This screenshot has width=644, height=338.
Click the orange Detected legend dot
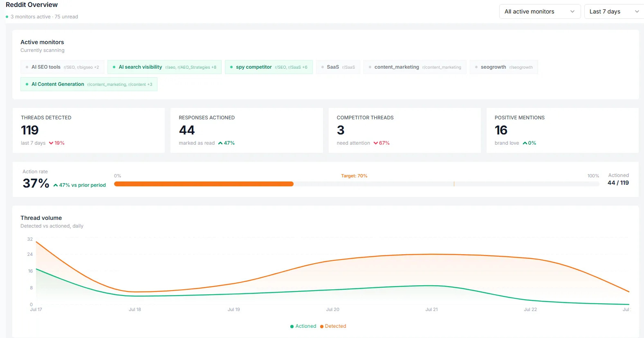(322, 327)
